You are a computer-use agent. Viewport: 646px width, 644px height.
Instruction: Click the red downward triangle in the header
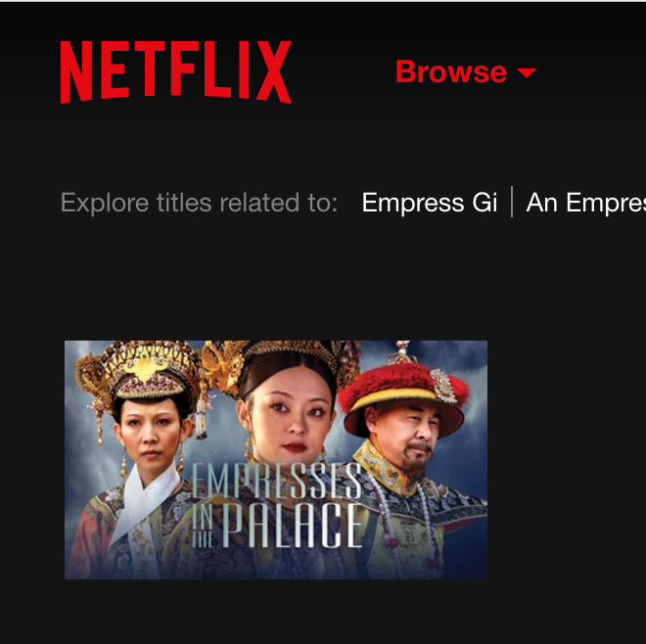tap(527, 73)
